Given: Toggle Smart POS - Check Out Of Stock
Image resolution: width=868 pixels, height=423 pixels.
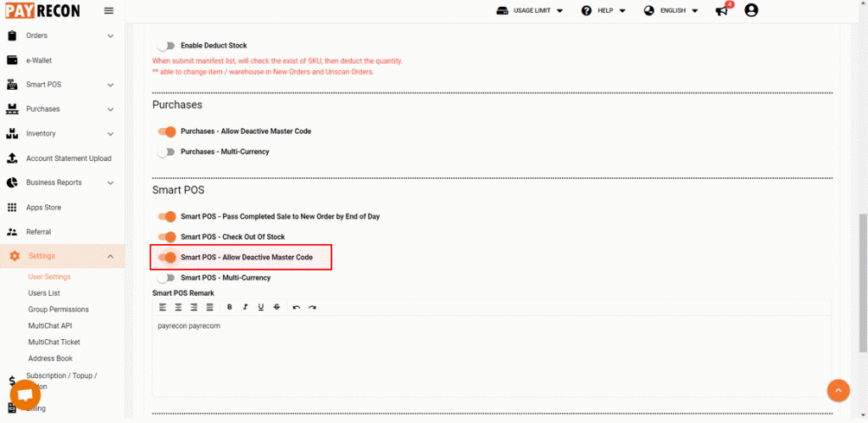Looking at the screenshot, I should tap(167, 237).
